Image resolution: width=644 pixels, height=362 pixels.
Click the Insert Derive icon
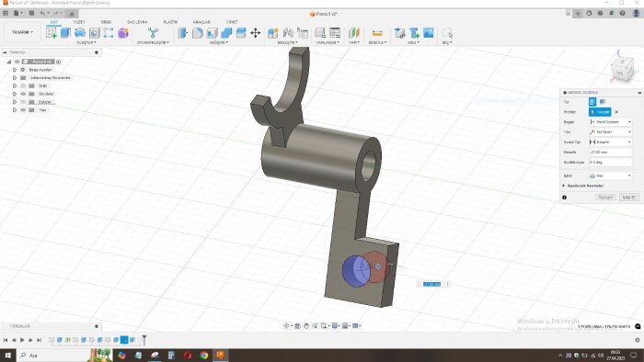399,33
